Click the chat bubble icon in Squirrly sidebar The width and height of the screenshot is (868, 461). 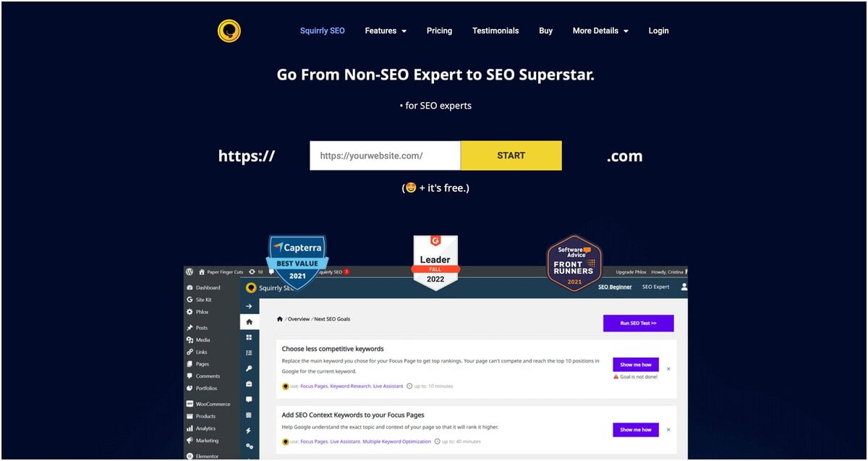click(249, 399)
